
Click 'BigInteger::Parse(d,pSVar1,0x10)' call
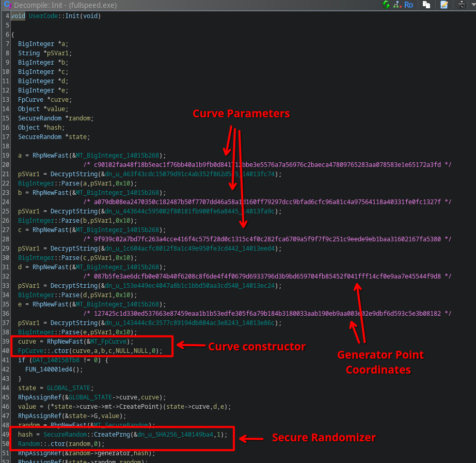click(77, 295)
